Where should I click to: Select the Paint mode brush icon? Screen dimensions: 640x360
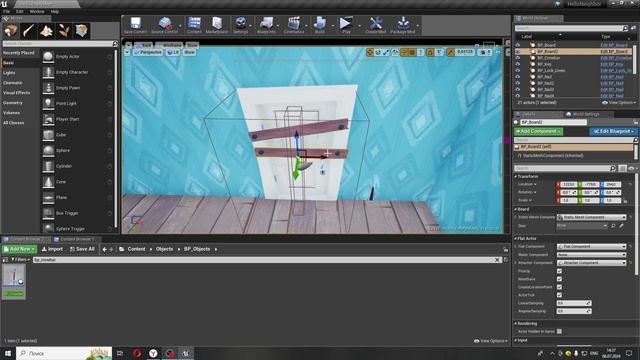click(28, 31)
